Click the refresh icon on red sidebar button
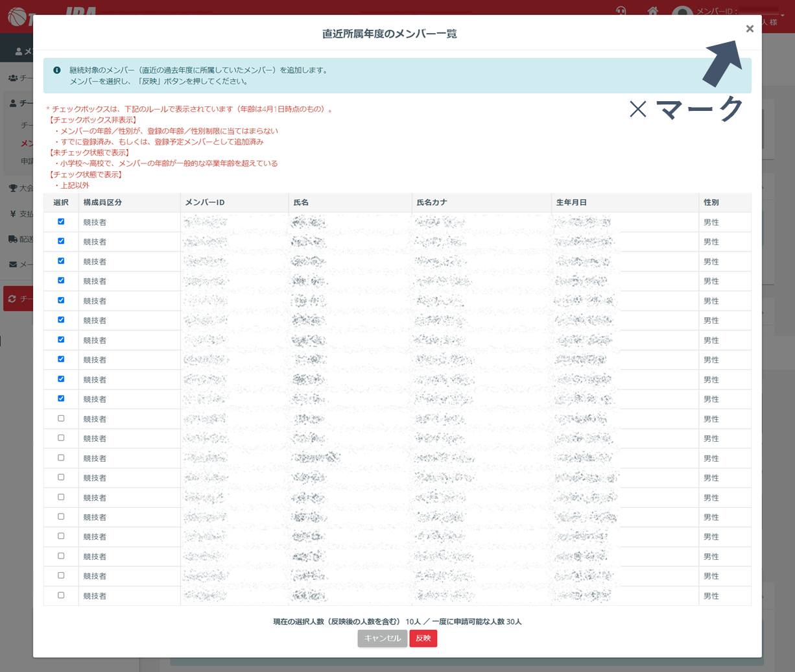The width and height of the screenshot is (795, 672). click(12, 298)
